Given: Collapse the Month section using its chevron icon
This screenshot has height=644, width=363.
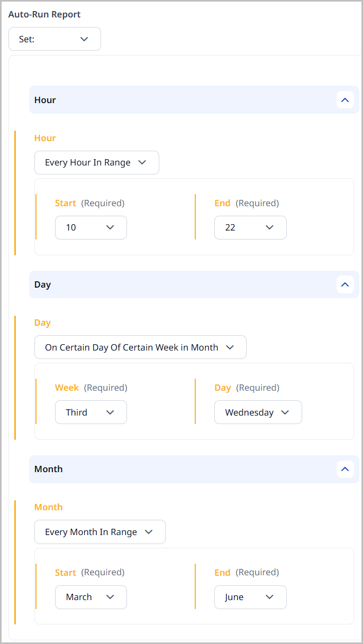Looking at the screenshot, I should tap(345, 469).
